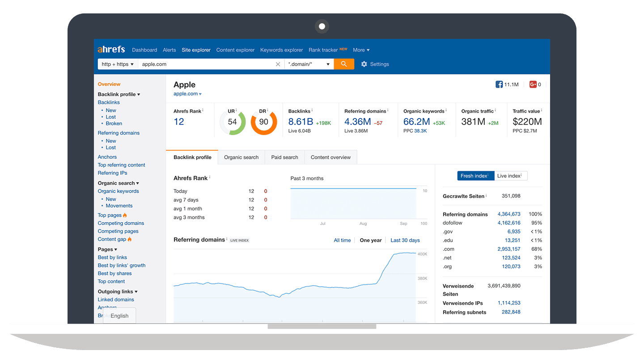Screen dimensions: 644x363
Task: Click the UR 54 donut gauge
Action: click(x=232, y=122)
